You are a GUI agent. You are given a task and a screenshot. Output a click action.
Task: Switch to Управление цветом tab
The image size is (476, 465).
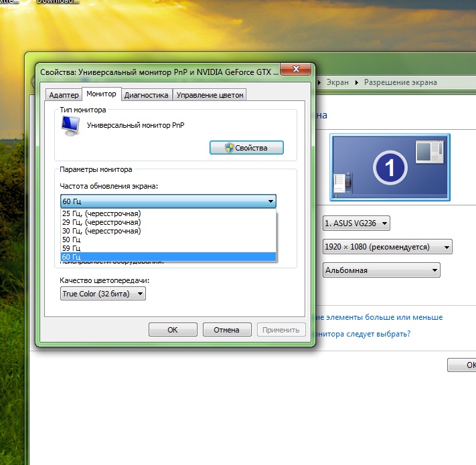pos(210,95)
